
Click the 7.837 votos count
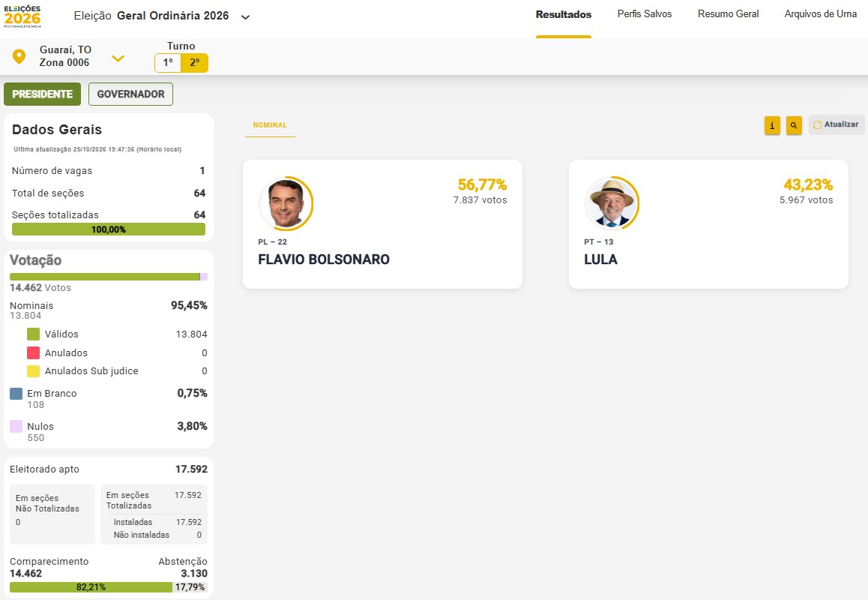(x=480, y=200)
